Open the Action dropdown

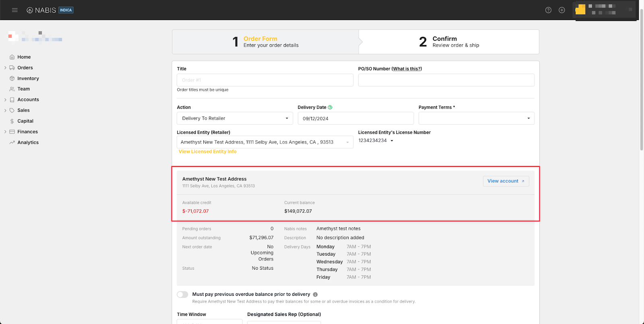[x=235, y=118]
